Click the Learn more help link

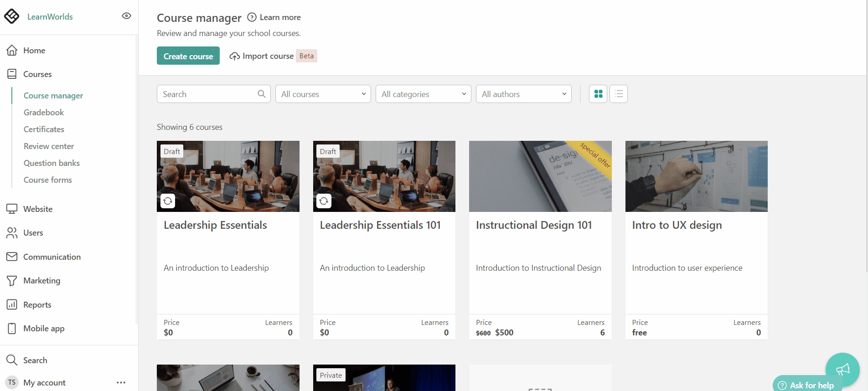click(x=280, y=17)
